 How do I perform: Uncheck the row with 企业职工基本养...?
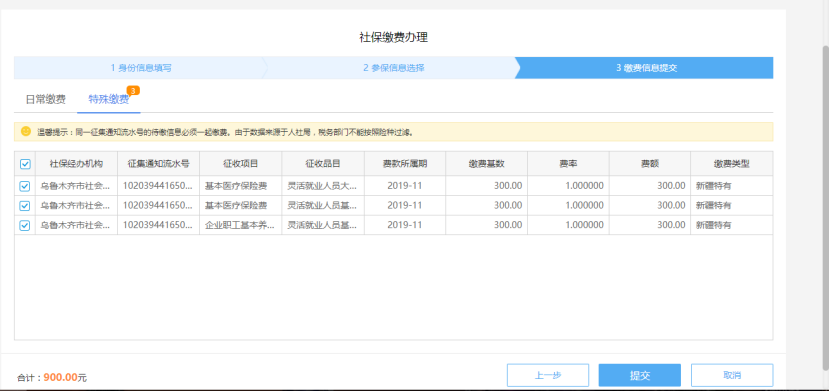point(25,225)
